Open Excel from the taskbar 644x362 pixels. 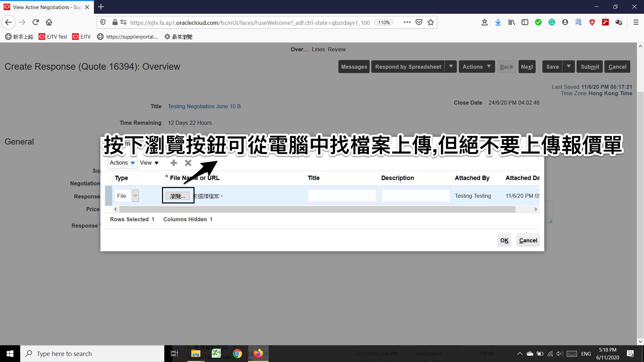216,354
